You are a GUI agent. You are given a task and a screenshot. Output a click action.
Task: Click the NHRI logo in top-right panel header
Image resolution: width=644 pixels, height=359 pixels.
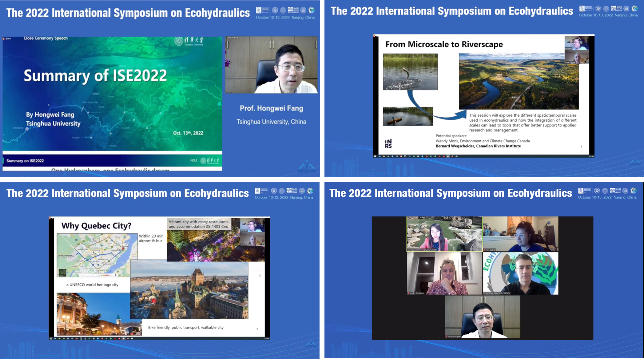[x=616, y=9]
